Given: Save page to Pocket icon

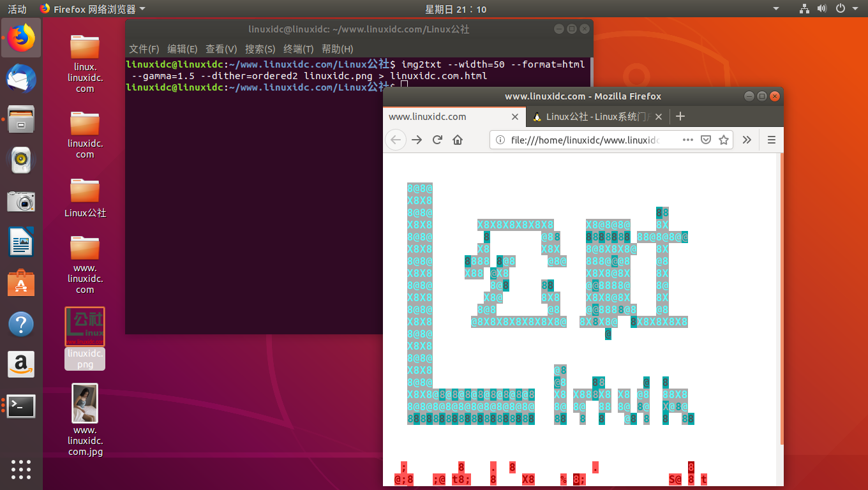Looking at the screenshot, I should click(x=706, y=140).
